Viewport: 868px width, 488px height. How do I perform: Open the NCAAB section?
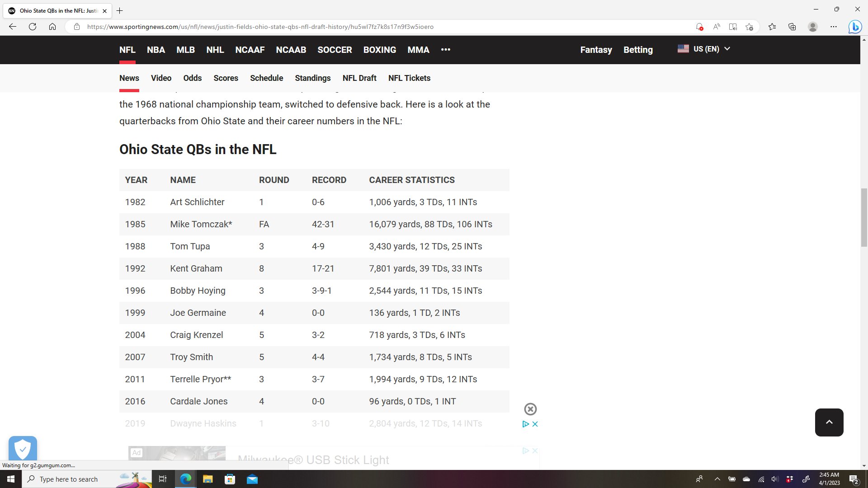[291, 50]
